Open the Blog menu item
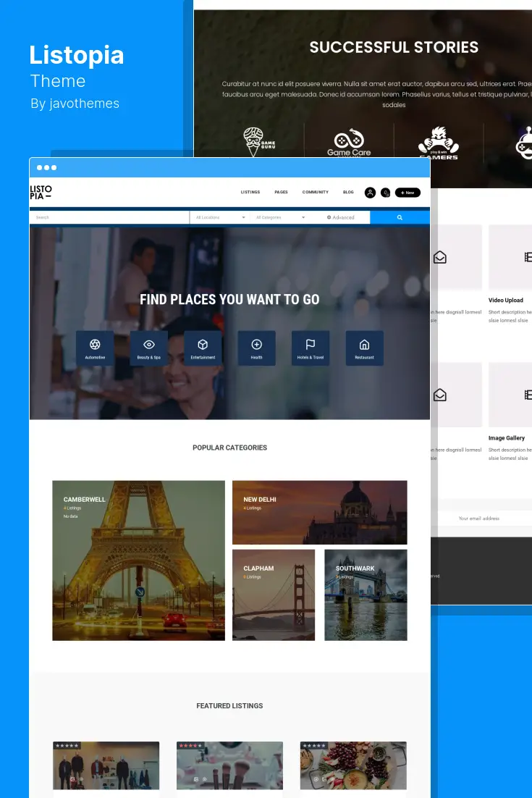Screen dimensions: 532x798 click(348, 193)
